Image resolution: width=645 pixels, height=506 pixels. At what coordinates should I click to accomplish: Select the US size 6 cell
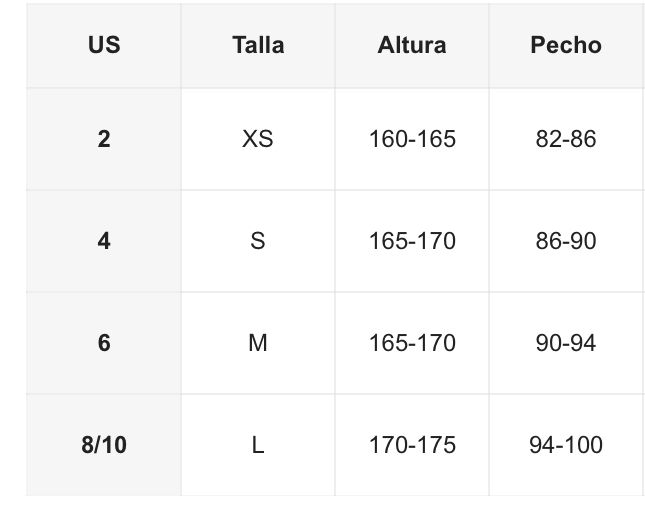tap(104, 343)
